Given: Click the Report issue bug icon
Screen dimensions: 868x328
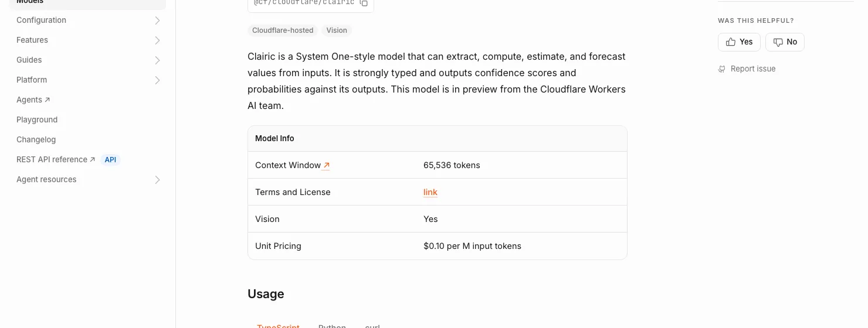Looking at the screenshot, I should coord(722,69).
